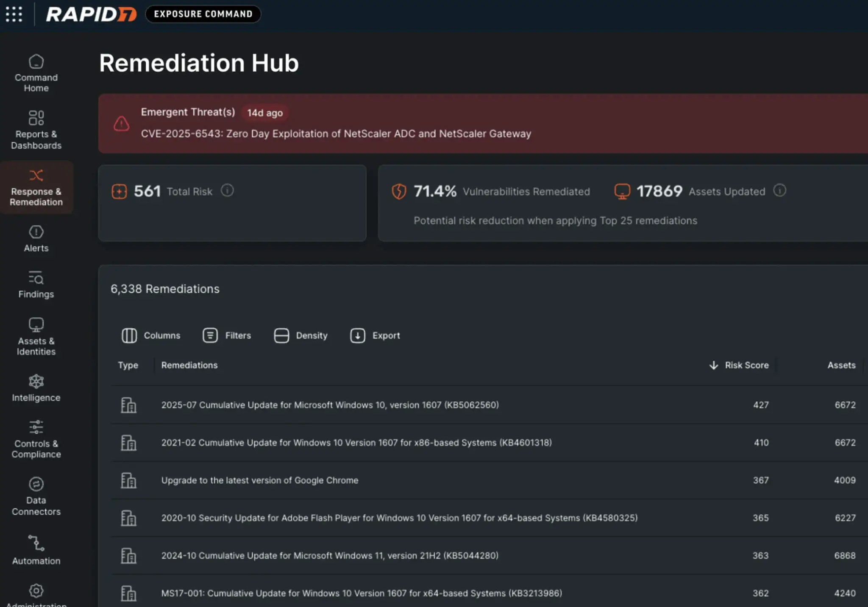This screenshot has width=868, height=607.
Task: Open the CVE-2025-6543 emergent threat link
Action: tap(336, 134)
